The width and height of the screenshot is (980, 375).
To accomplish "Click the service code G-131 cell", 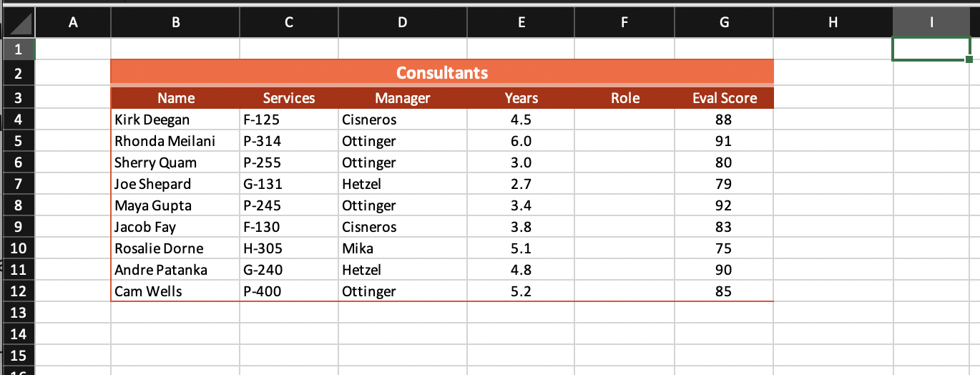I will point(289,184).
